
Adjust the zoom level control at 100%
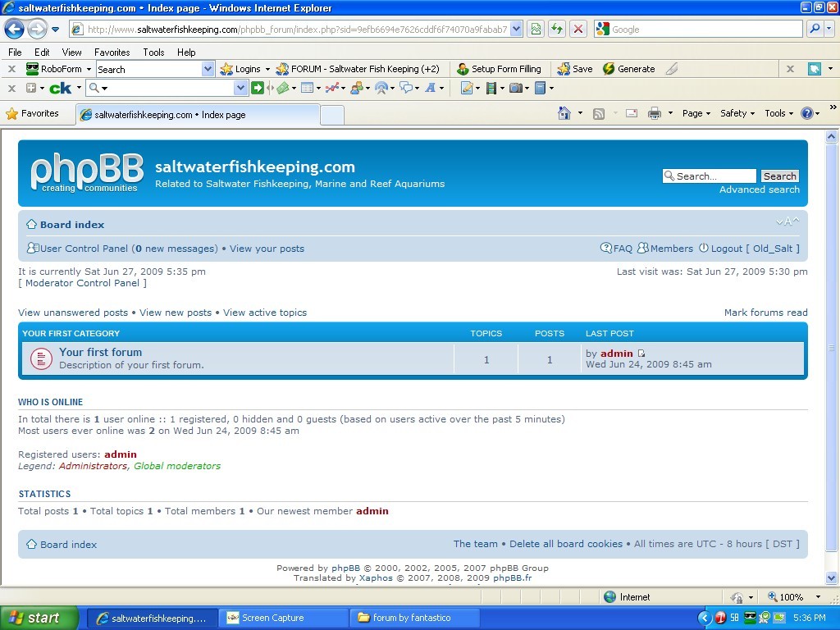coord(793,597)
